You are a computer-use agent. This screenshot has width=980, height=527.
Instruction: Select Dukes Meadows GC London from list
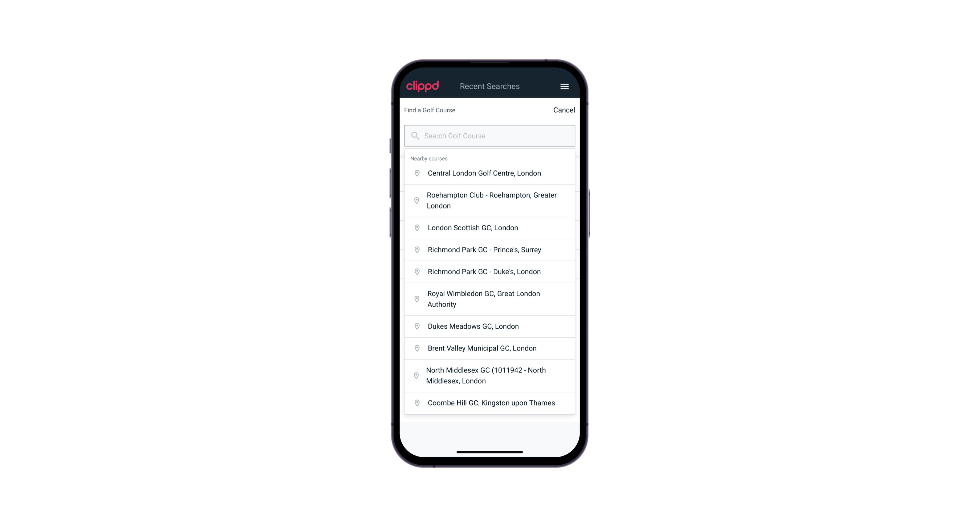coord(490,326)
